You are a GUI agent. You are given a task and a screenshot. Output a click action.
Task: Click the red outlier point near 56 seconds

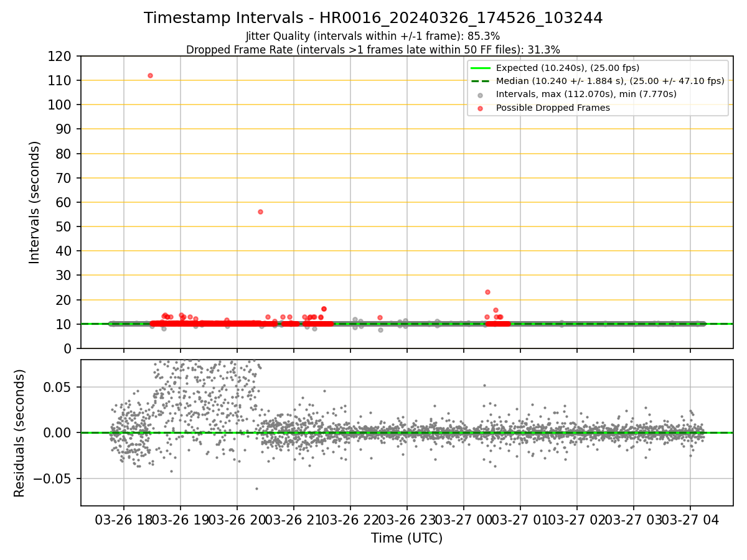click(260, 212)
